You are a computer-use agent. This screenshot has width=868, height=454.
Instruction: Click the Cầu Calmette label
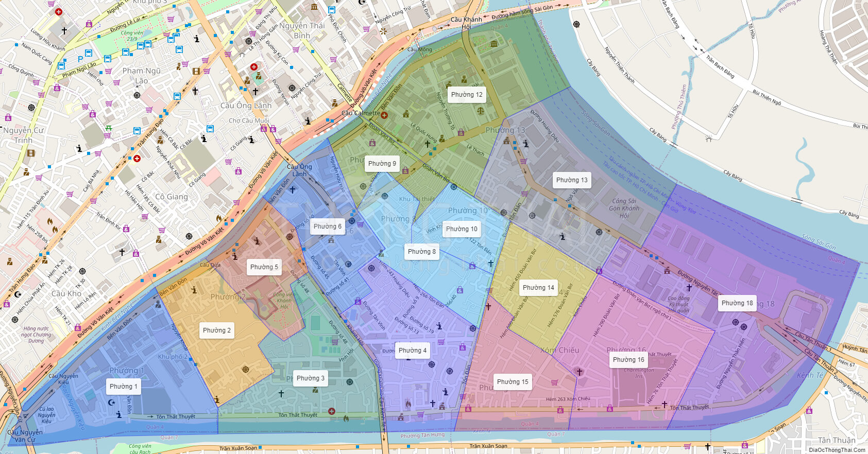click(x=361, y=113)
